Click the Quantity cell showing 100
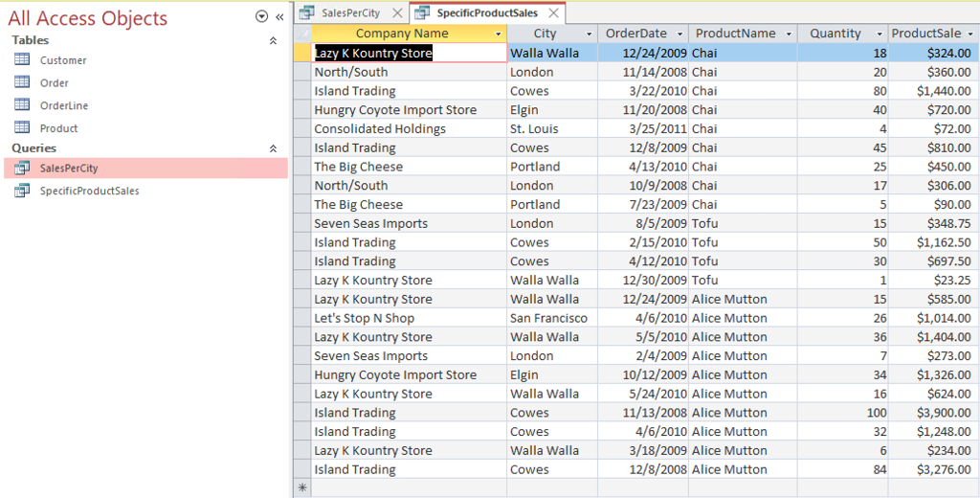The image size is (980, 498). pyautogui.click(x=842, y=413)
